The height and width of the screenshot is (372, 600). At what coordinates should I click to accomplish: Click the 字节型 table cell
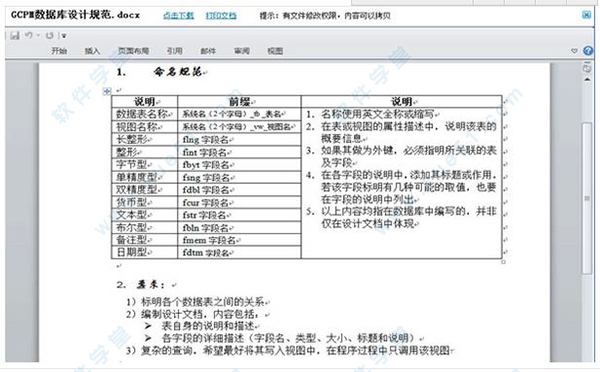(x=145, y=165)
